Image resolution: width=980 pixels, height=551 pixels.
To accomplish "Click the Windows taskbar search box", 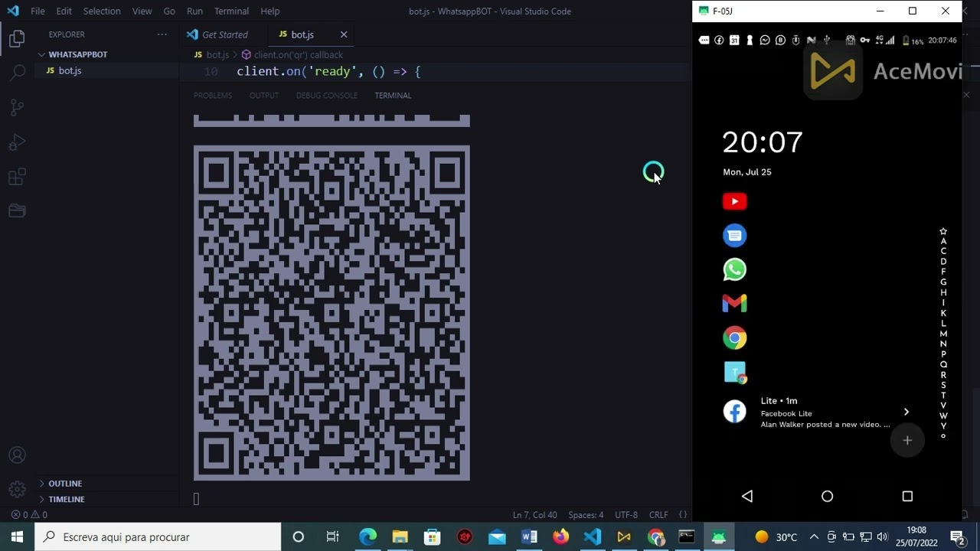I will point(158,537).
